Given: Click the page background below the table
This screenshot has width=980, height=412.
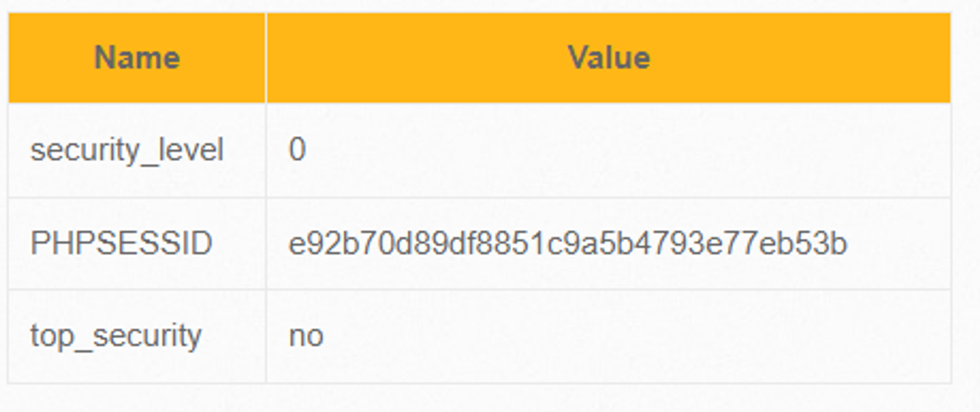Looking at the screenshot, I should [490, 399].
